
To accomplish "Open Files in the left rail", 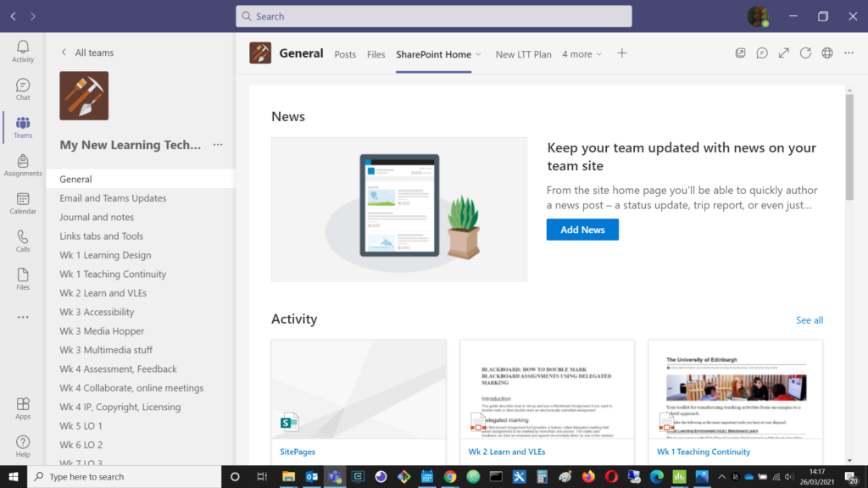I will click(x=23, y=280).
